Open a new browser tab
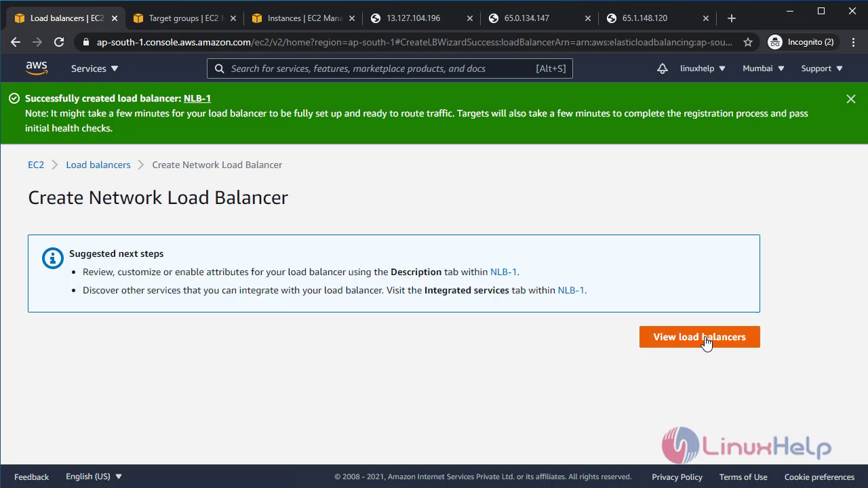 [x=731, y=18]
